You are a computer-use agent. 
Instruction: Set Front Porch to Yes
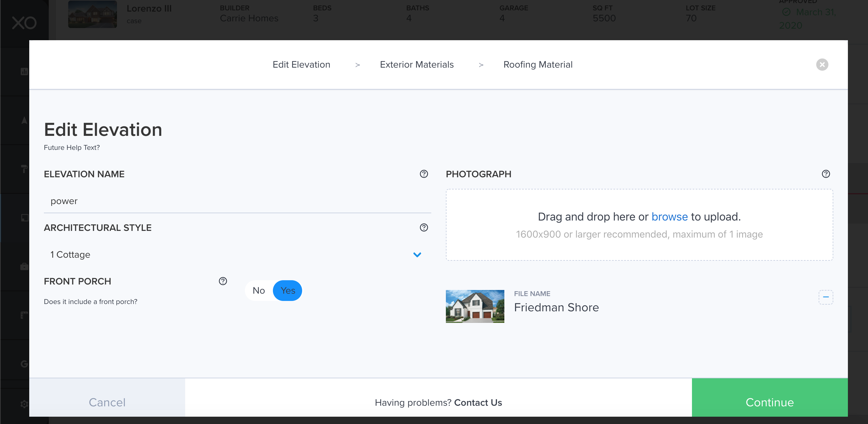click(288, 290)
